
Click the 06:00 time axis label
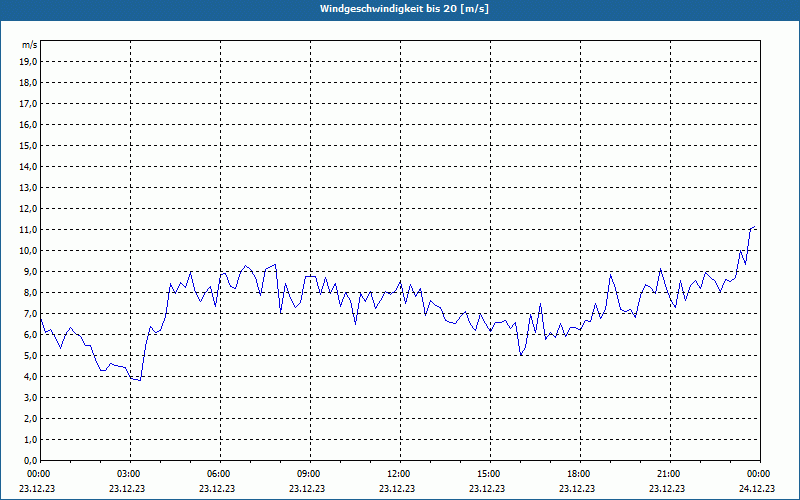(219, 474)
